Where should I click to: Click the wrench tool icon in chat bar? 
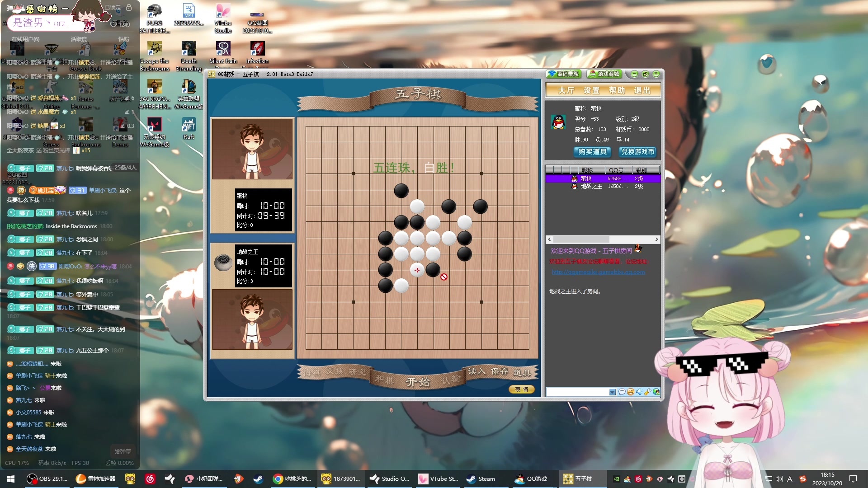tap(648, 392)
